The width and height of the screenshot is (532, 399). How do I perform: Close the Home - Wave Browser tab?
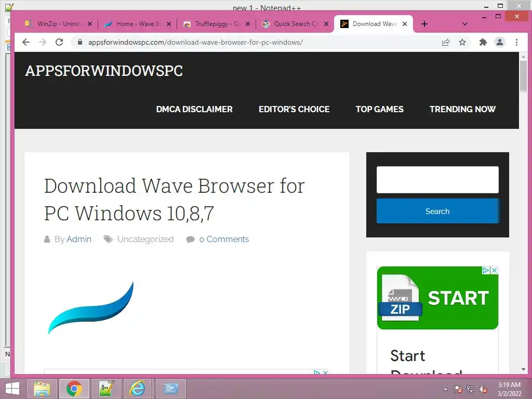[169, 24]
